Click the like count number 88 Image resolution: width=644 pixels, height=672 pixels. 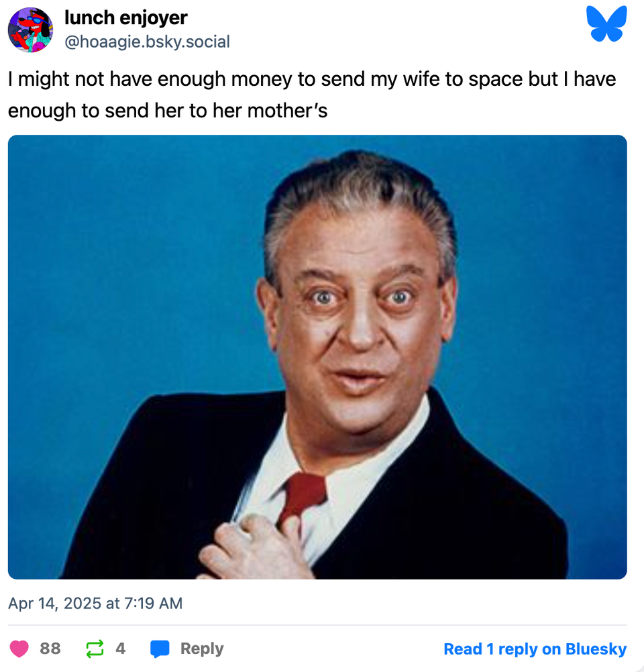[50, 649]
